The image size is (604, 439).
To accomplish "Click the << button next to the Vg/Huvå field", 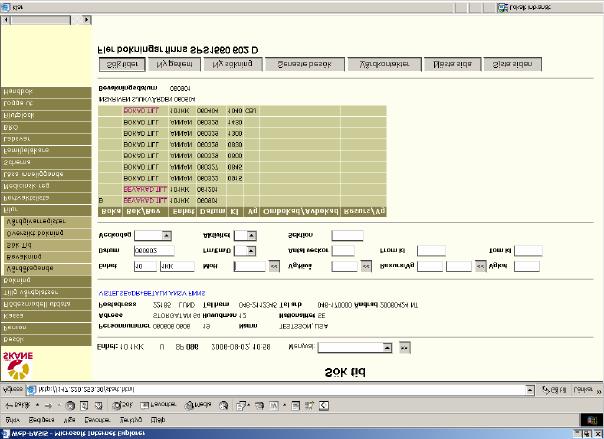I will point(366,266).
